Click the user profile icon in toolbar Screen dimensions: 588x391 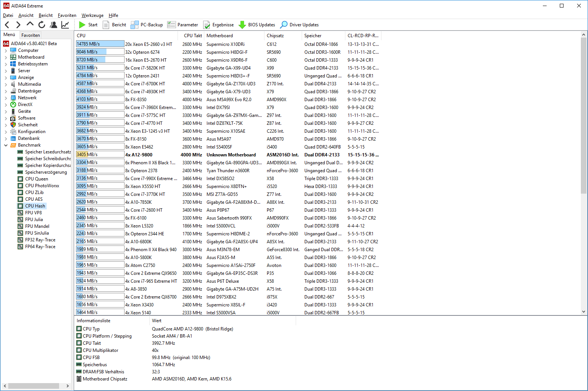coord(53,25)
